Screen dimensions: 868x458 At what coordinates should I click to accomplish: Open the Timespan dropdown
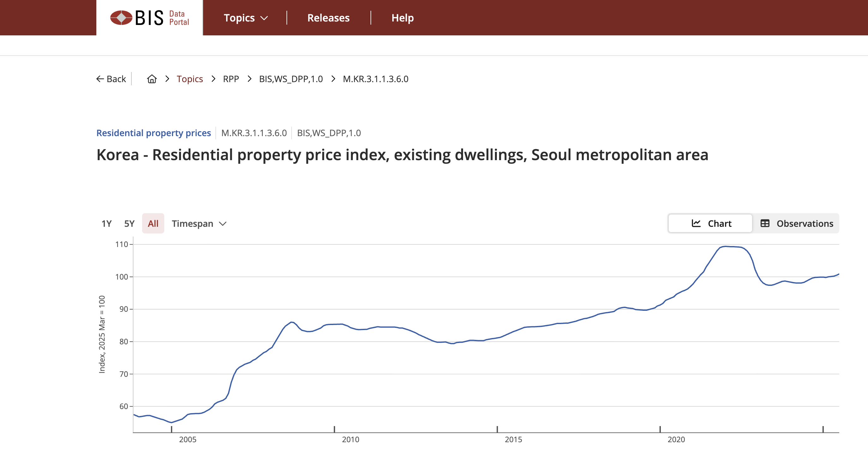click(x=199, y=223)
